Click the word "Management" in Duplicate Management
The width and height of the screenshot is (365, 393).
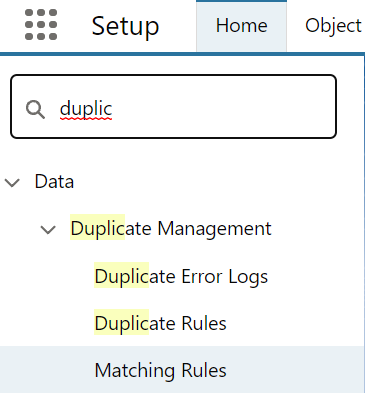pyautogui.click(x=214, y=229)
